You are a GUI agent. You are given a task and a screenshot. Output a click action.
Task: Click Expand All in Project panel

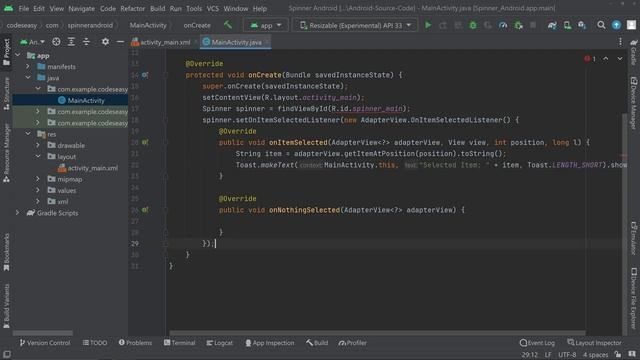click(x=71, y=42)
